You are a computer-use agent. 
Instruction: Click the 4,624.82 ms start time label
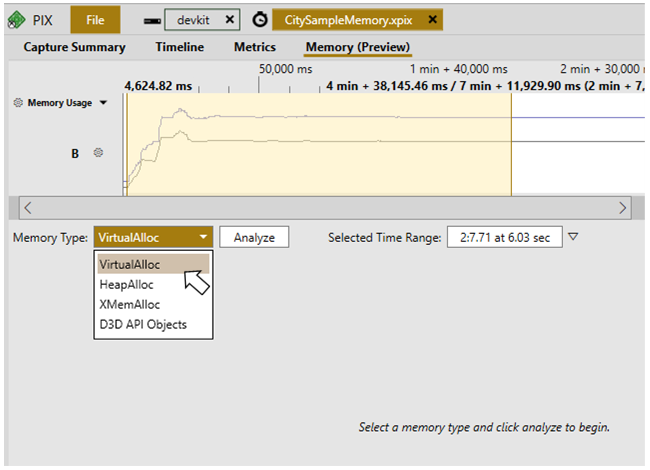click(158, 86)
